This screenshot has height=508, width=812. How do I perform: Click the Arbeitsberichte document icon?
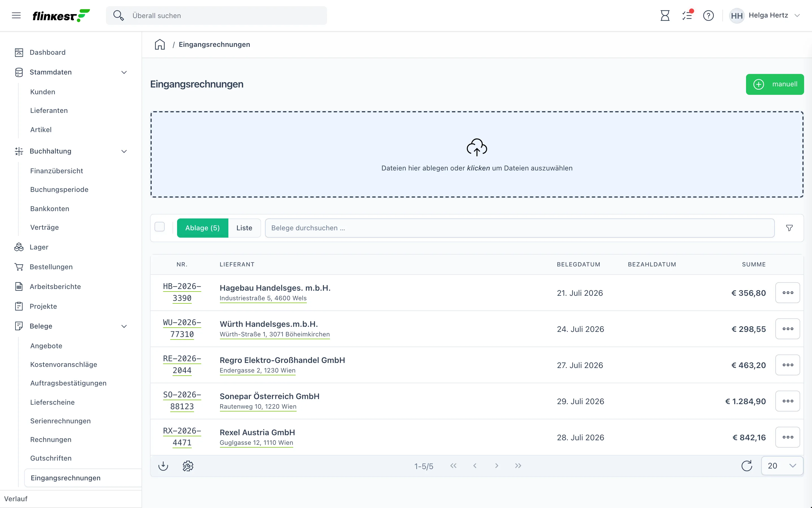pyautogui.click(x=19, y=286)
